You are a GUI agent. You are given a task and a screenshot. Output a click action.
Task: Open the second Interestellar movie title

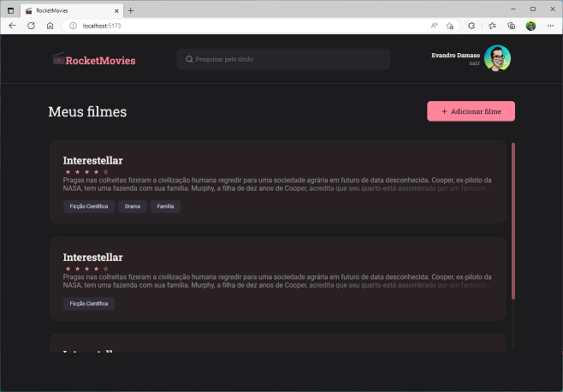(x=93, y=258)
